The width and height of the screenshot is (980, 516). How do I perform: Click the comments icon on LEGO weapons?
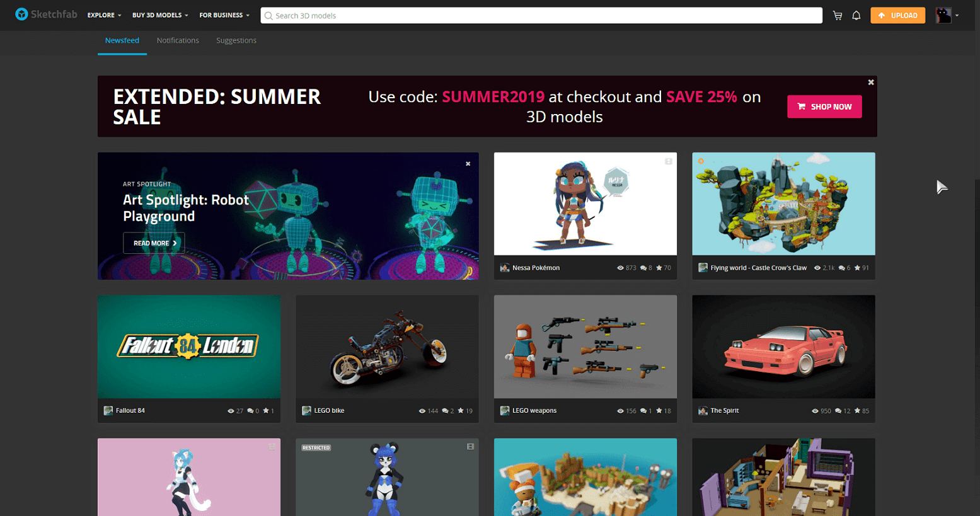click(x=643, y=411)
